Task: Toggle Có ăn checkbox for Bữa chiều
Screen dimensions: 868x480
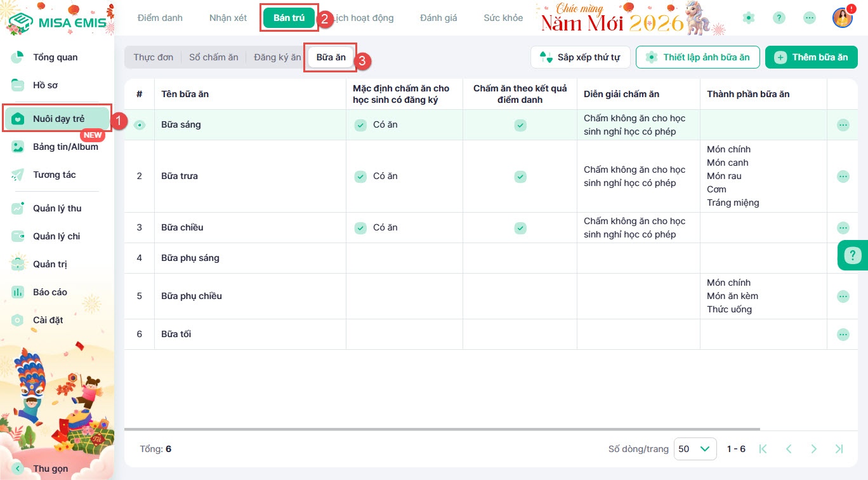Action: coord(360,227)
